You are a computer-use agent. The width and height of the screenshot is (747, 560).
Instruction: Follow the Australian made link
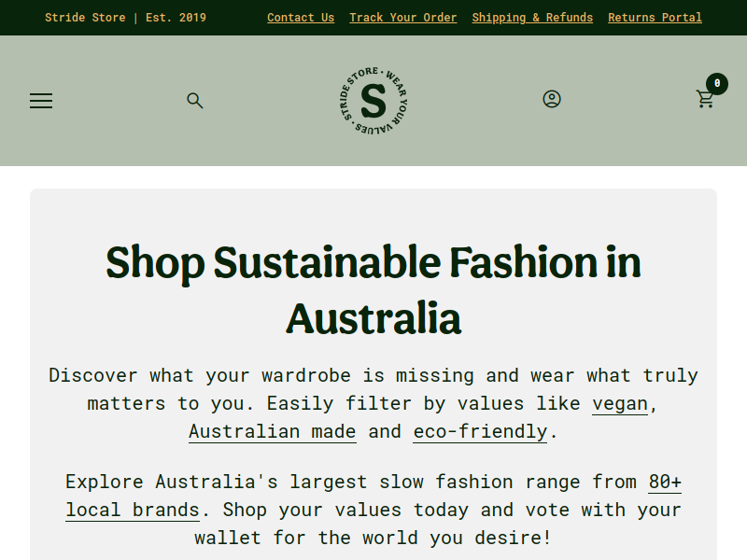pyautogui.click(x=273, y=432)
